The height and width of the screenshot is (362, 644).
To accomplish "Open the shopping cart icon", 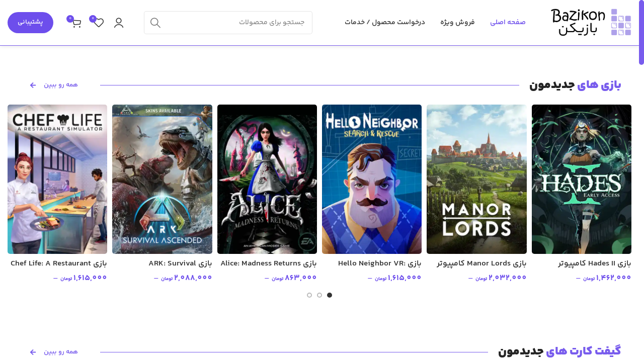I will [x=76, y=23].
